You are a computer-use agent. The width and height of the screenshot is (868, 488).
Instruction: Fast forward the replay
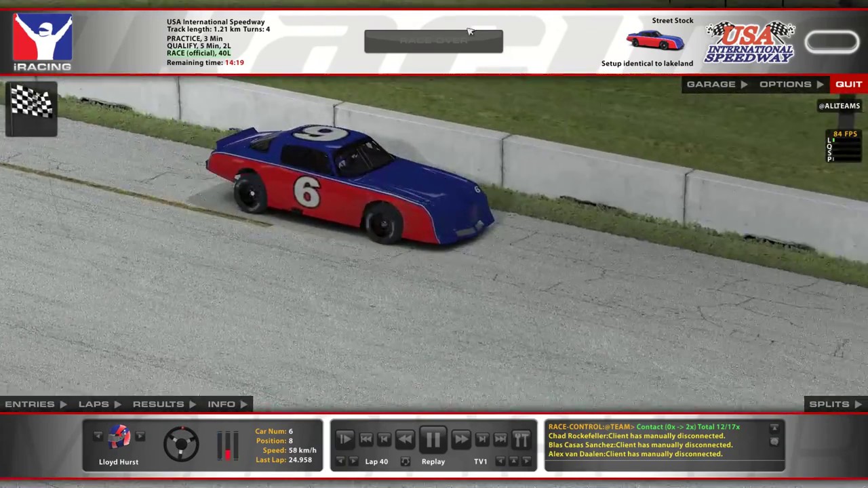460,439
